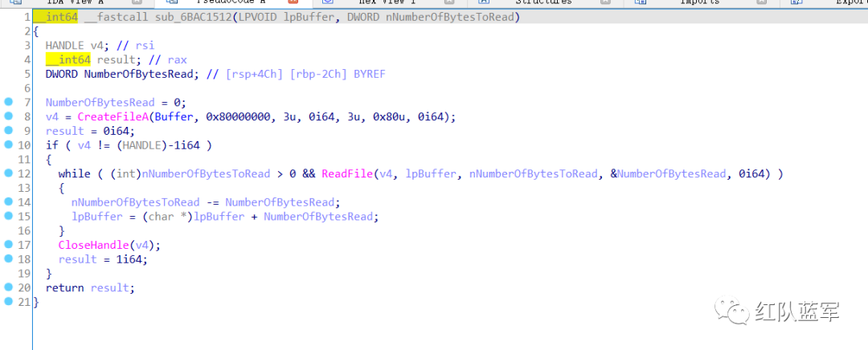The height and width of the screenshot is (350, 868).
Task: Toggle breakpoint dot on line 9
Action: (8, 131)
